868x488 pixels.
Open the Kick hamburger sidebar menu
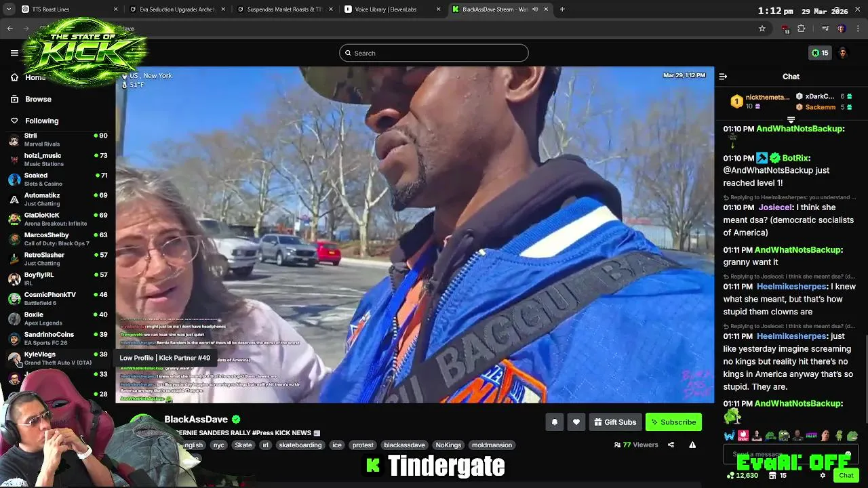14,53
